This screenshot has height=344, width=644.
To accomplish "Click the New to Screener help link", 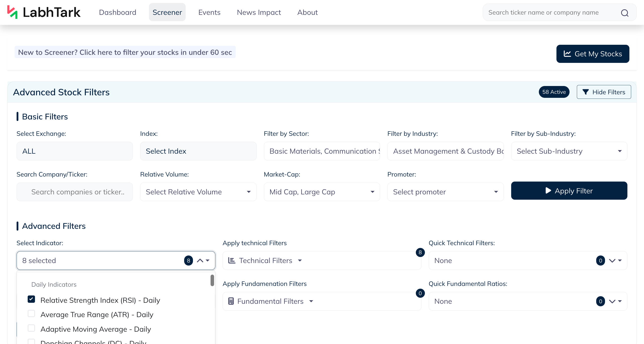I will point(125,52).
